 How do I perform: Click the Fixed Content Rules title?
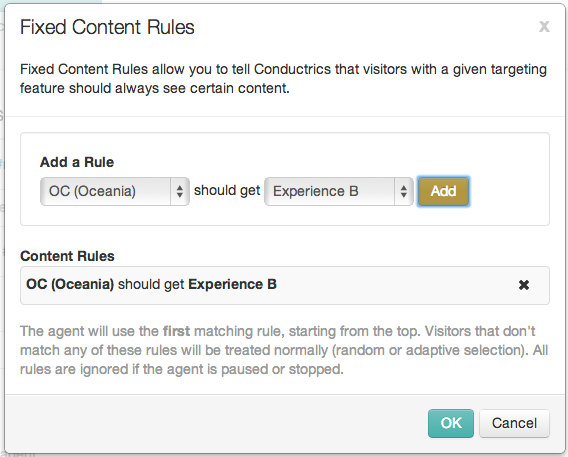pyautogui.click(x=107, y=27)
